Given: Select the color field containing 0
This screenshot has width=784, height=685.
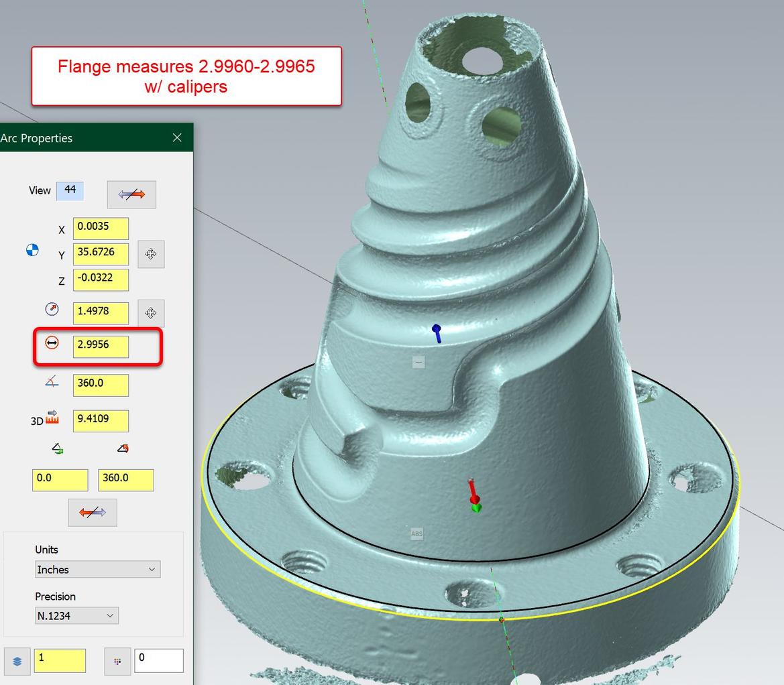Looking at the screenshot, I should click(x=159, y=660).
